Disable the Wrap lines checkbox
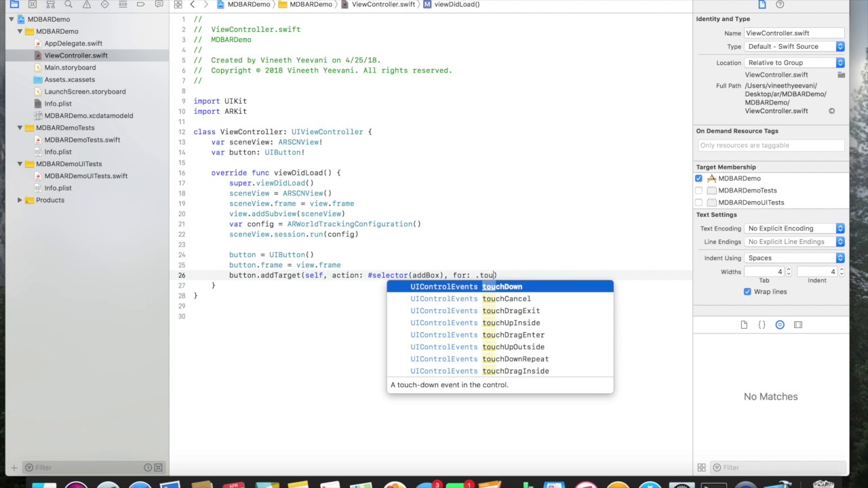The image size is (868, 488). point(747,291)
